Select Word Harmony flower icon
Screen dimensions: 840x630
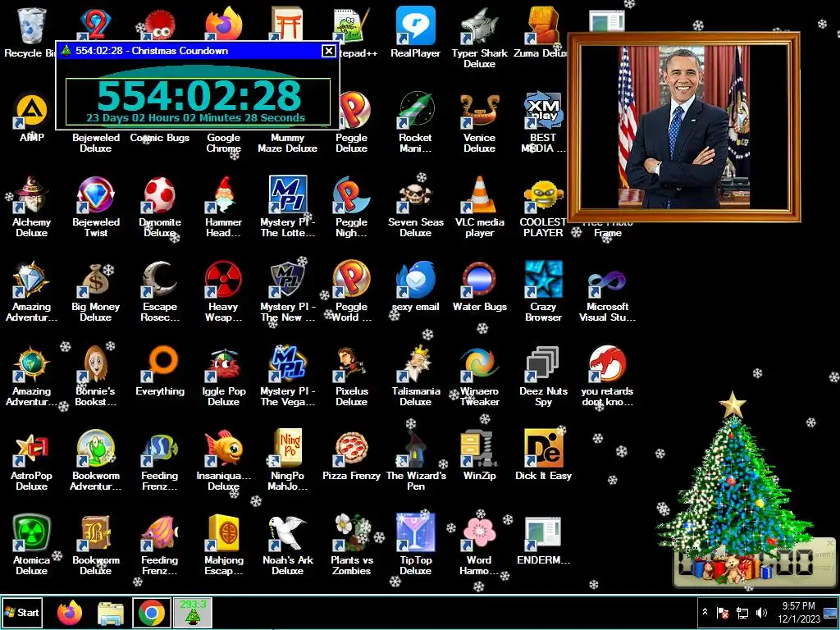pos(479,533)
